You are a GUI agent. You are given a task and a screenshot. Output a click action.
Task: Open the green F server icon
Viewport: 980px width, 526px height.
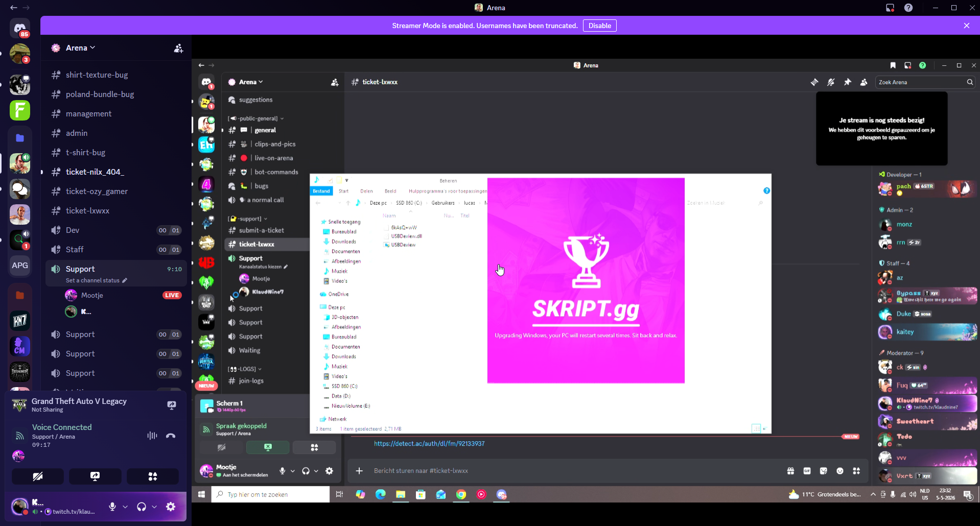[20, 110]
